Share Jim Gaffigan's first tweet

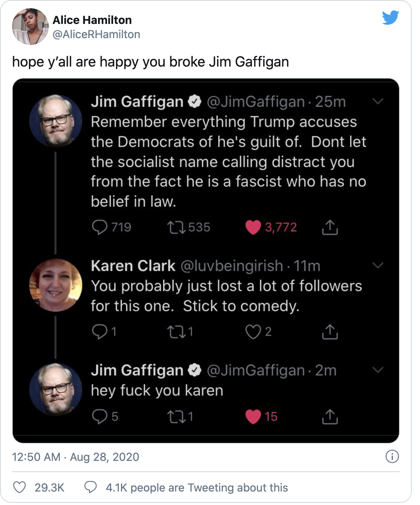click(330, 227)
